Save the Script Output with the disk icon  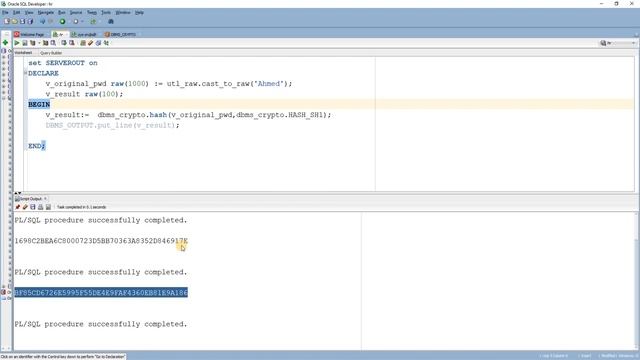[33, 207]
